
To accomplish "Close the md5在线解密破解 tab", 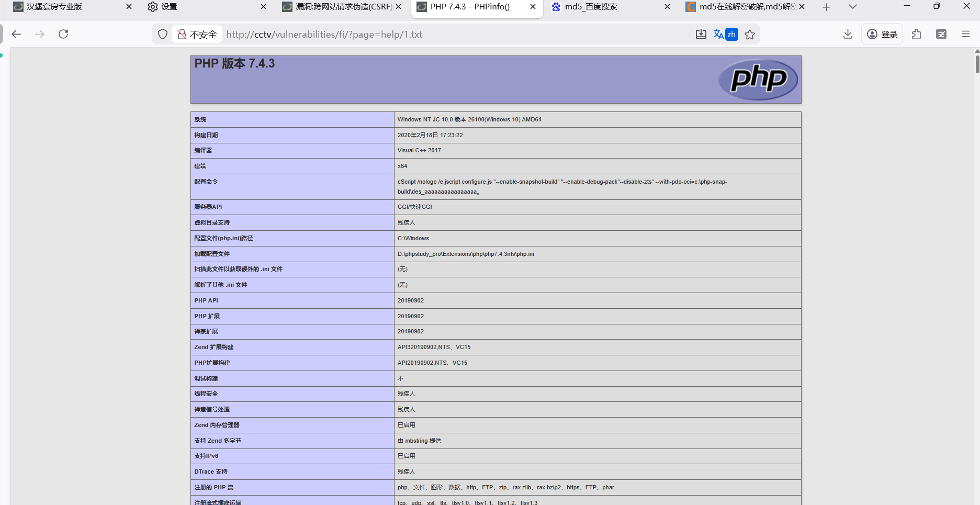I will pyautogui.click(x=802, y=7).
